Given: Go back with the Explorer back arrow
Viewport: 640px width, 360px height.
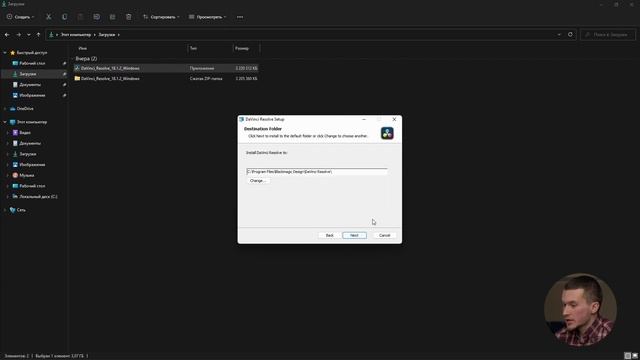Looking at the screenshot, I should [7, 35].
